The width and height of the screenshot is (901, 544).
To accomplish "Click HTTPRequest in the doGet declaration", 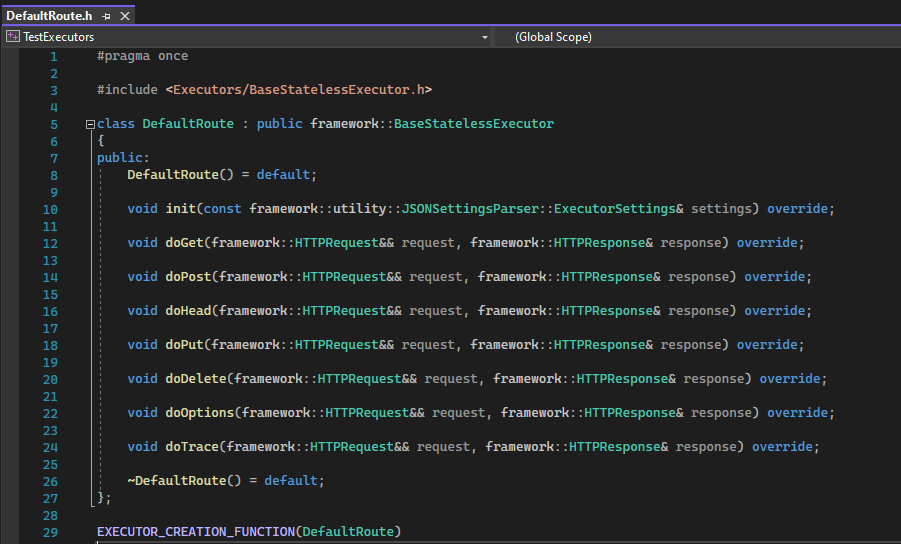I will pyautogui.click(x=337, y=242).
